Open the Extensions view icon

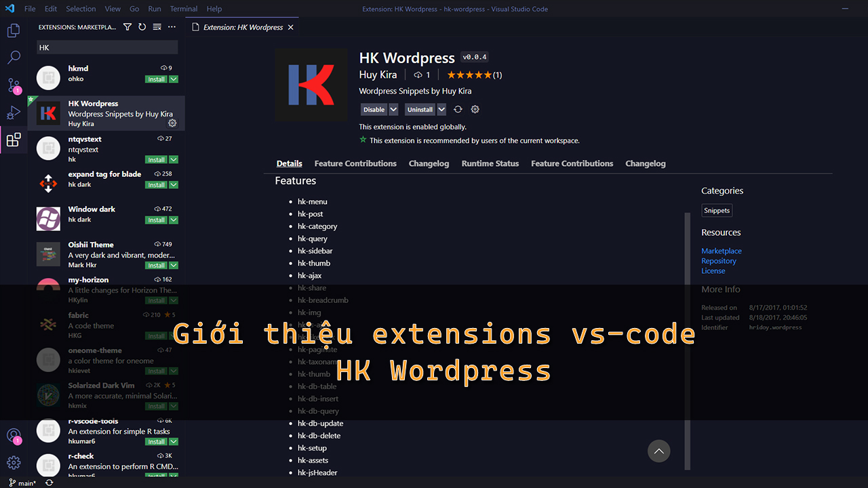pos(14,140)
